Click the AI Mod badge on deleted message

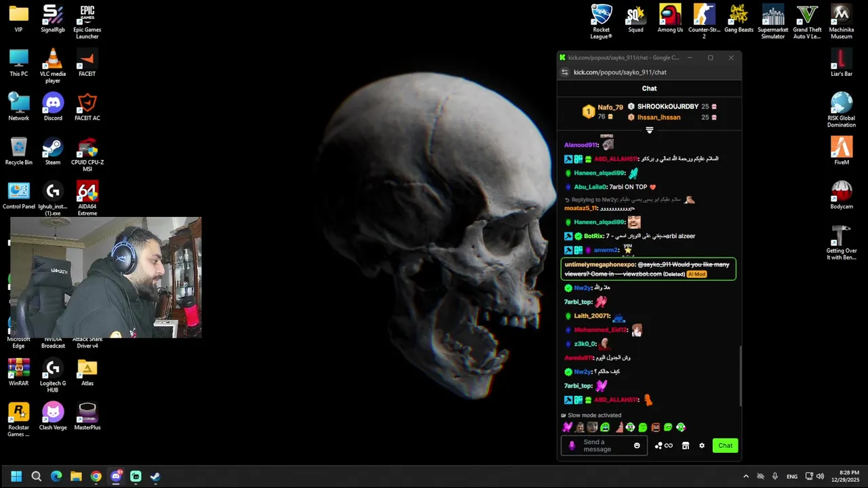696,274
